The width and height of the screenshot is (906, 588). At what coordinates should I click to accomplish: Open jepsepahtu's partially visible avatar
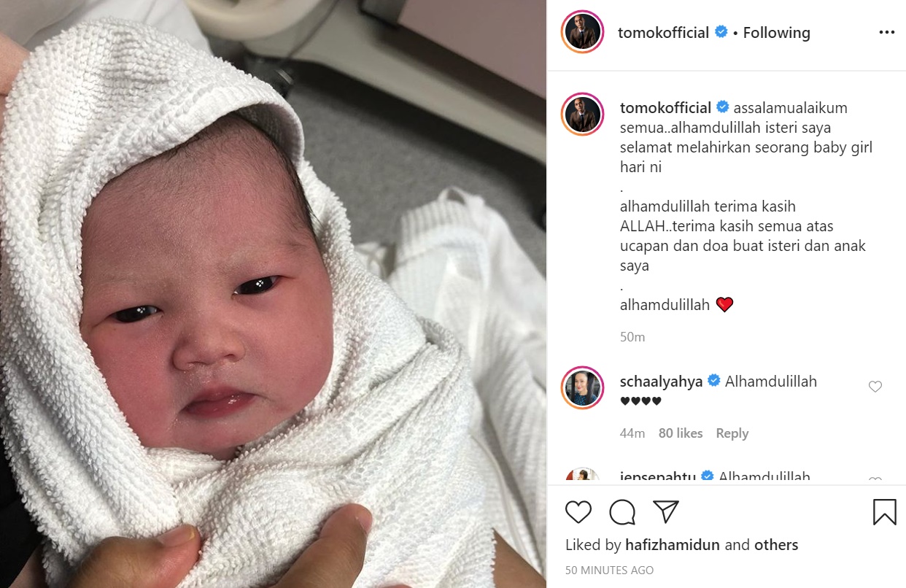click(x=582, y=476)
